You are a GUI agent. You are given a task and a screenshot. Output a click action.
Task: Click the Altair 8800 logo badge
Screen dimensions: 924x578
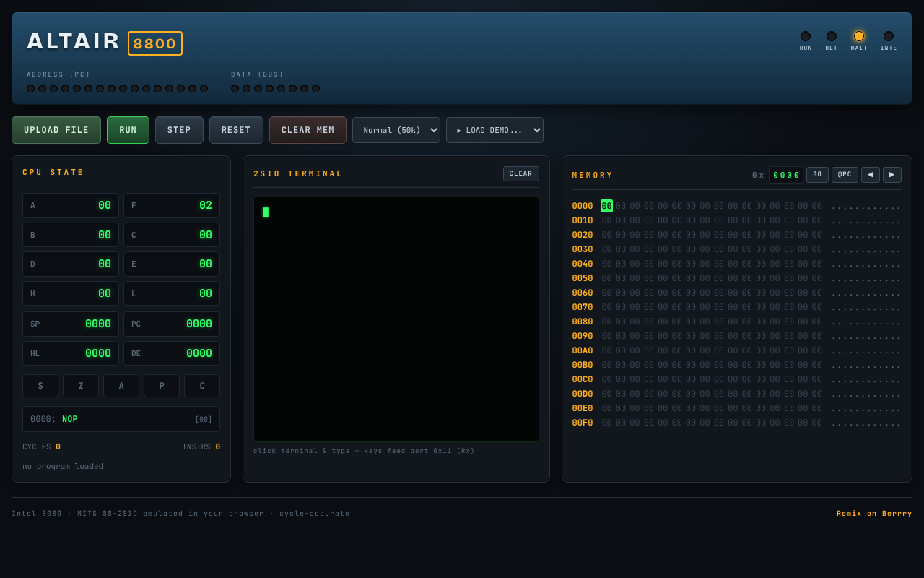pyautogui.click(x=155, y=43)
